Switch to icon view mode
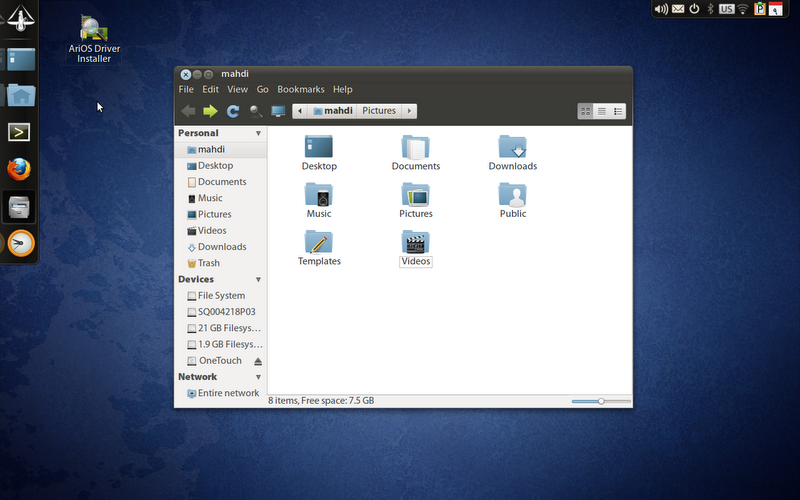Image resolution: width=800 pixels, height=500 pixels. coord(586,111)
